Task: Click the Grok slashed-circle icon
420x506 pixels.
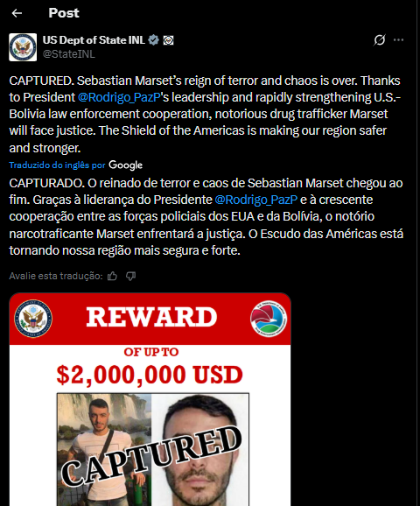Action: pos(380,40)
